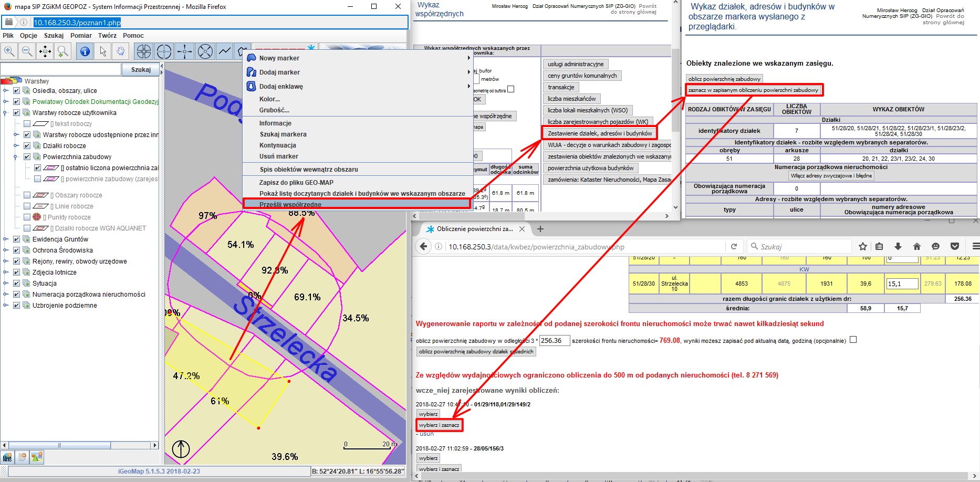Click the home icon in the browser toolbar

coord(917,246)
